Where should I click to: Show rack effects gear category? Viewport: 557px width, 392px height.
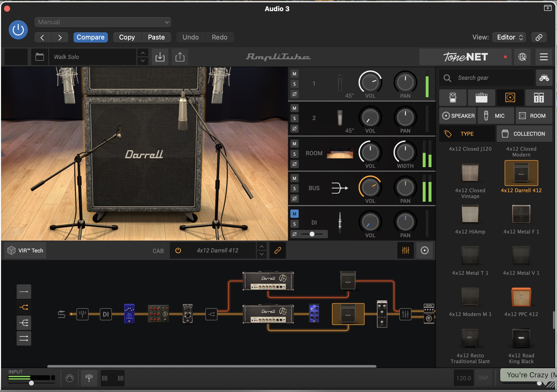[539, 97]
